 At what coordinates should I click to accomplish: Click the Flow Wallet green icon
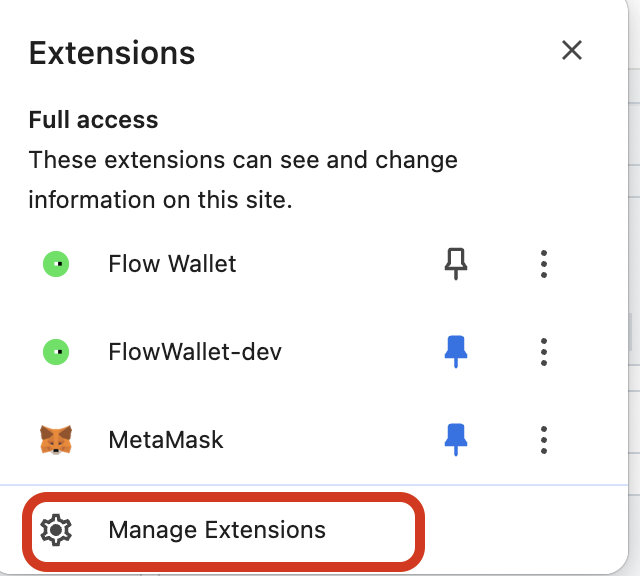56,264
